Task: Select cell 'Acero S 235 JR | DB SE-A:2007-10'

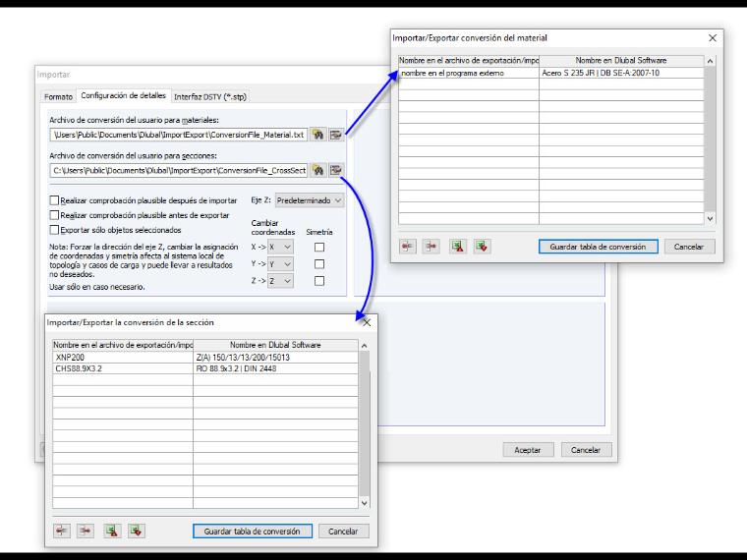Action: [621, 73]
